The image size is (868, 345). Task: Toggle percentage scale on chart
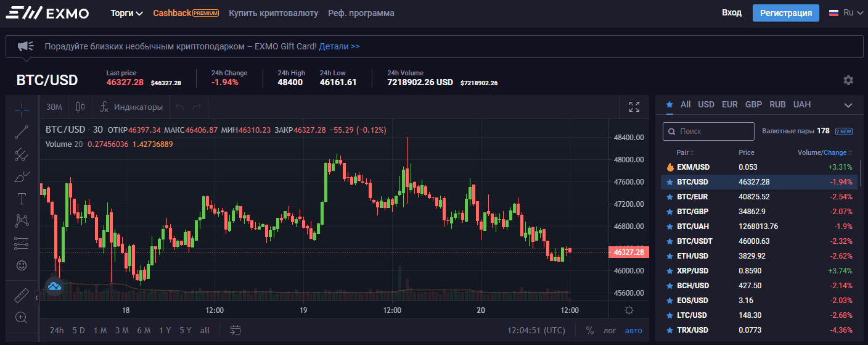click(x=590, y=330)
